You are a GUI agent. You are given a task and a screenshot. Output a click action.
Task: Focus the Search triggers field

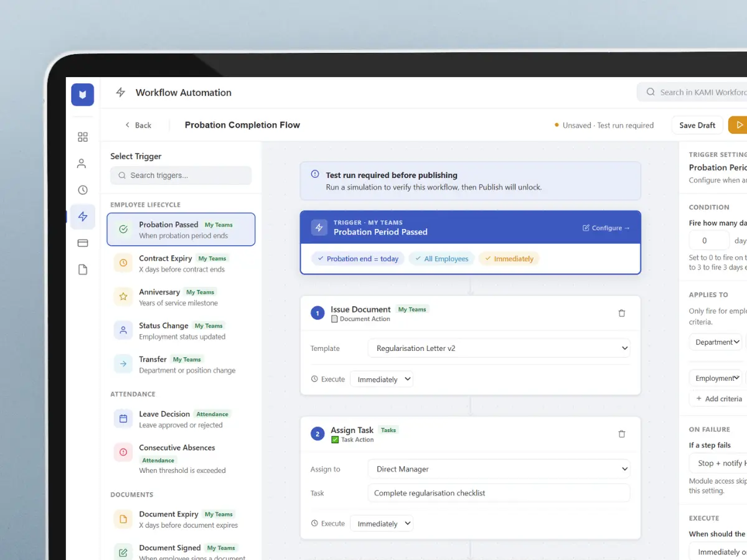181,175
